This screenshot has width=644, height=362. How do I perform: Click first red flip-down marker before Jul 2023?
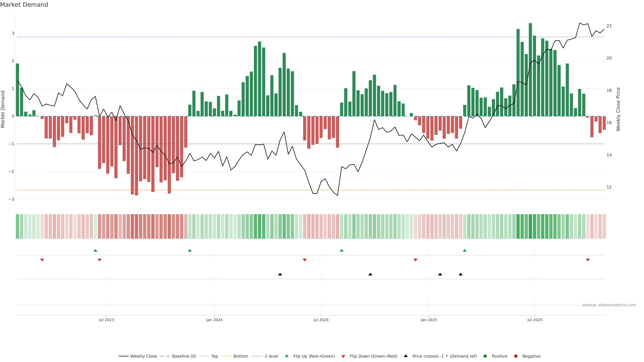click(x=42, y=260)
